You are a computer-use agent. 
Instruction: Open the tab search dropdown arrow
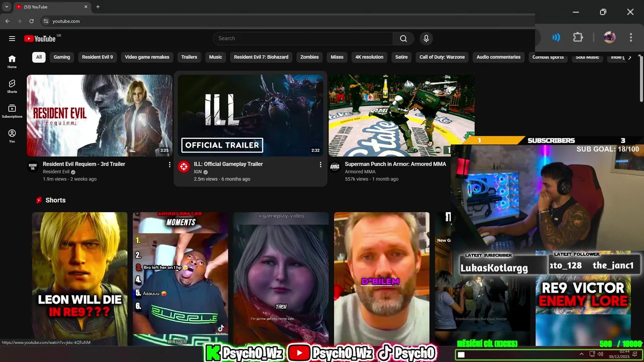7,7
